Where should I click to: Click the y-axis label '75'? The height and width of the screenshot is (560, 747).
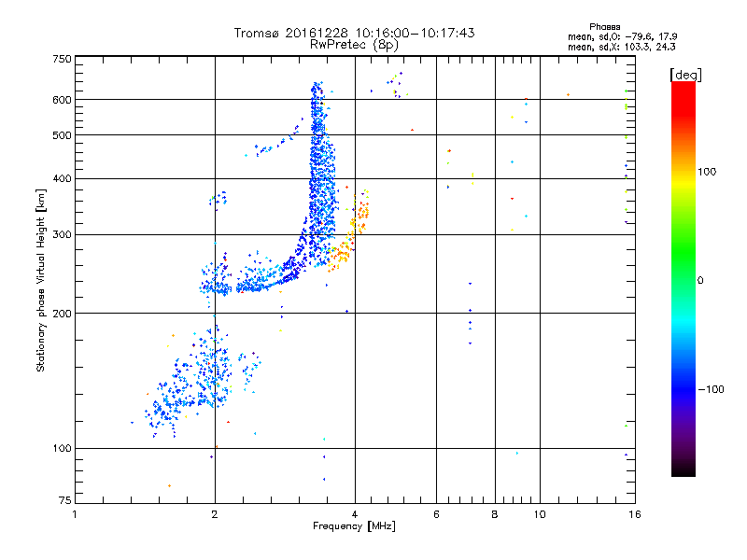pos(64,500)
